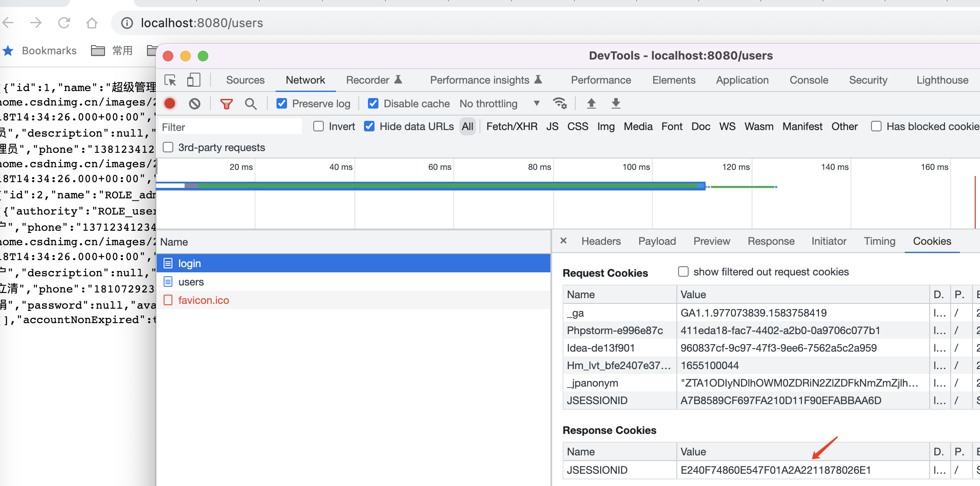Filter requests by Fetch/XHR
This screenshot has width=980, height=486.
512,127
